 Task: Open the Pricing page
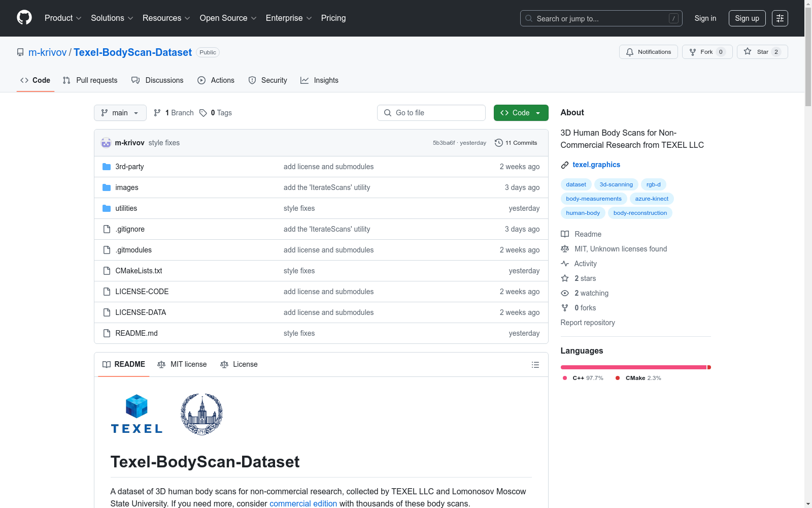point(333,18)
